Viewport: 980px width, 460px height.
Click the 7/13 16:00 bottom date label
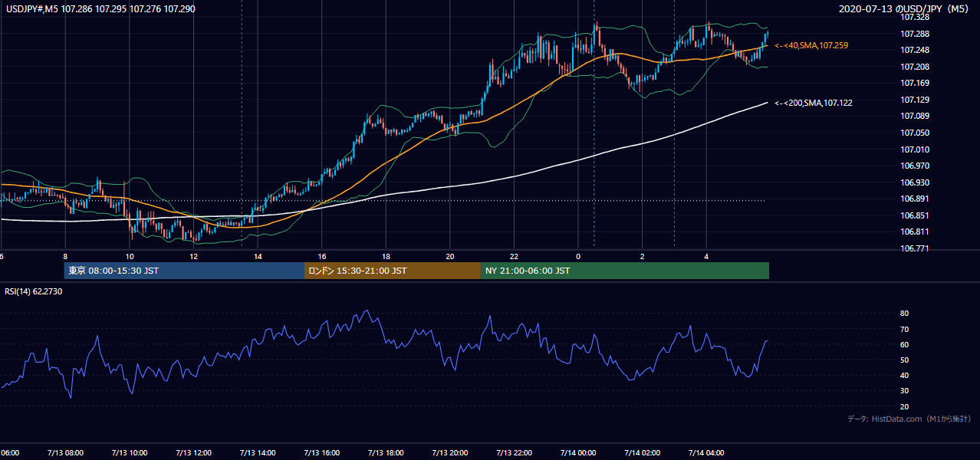(321, 452)
